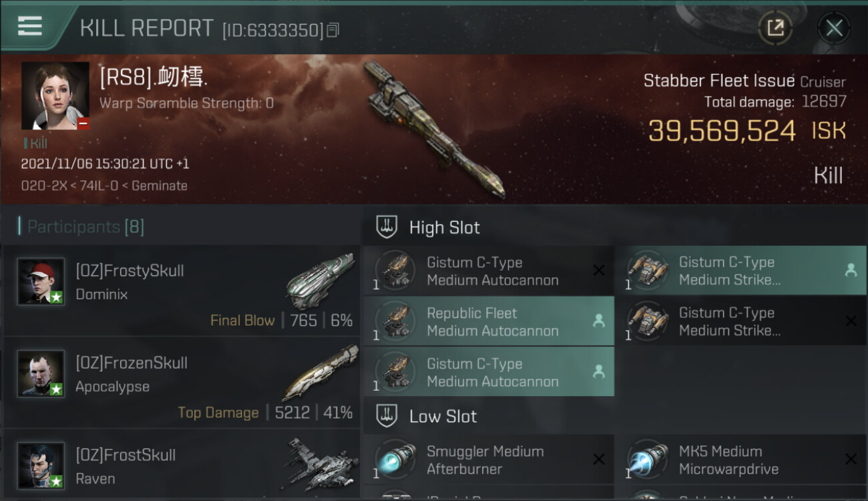
Task: Click the FrostySkull Dominix participant row
Action: (x=182, y=290)
